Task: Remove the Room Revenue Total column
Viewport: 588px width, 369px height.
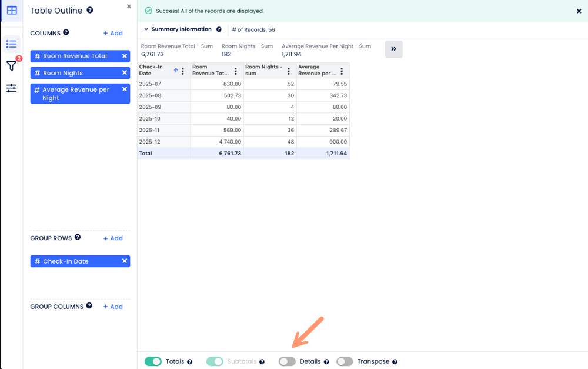Action: [x=124, y=56]
